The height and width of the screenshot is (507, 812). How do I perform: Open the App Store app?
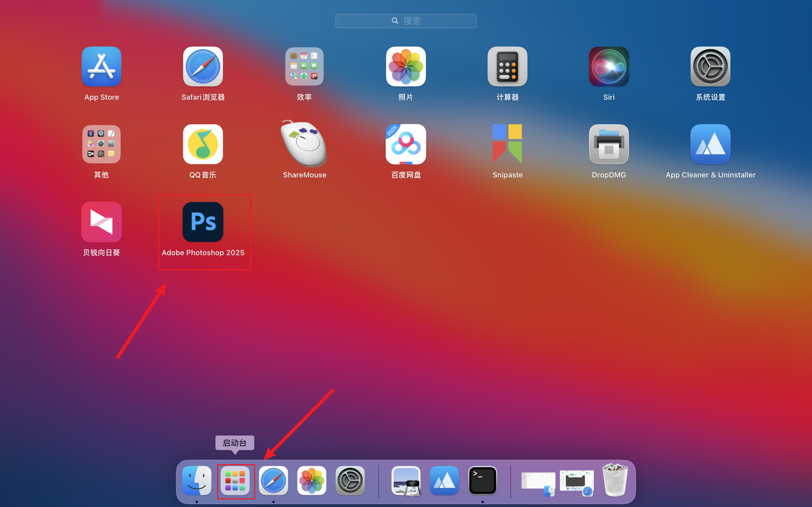pyautogui.click(x=101, y=67)
